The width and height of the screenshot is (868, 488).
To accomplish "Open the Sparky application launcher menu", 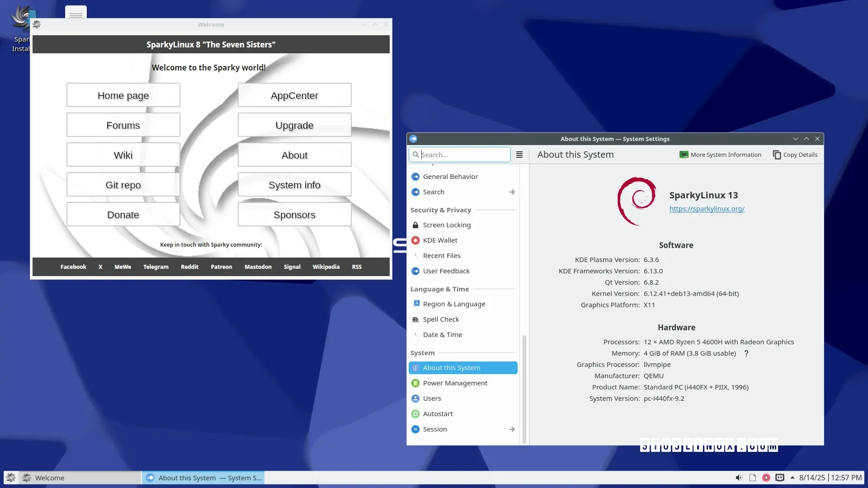I will 11,478.
